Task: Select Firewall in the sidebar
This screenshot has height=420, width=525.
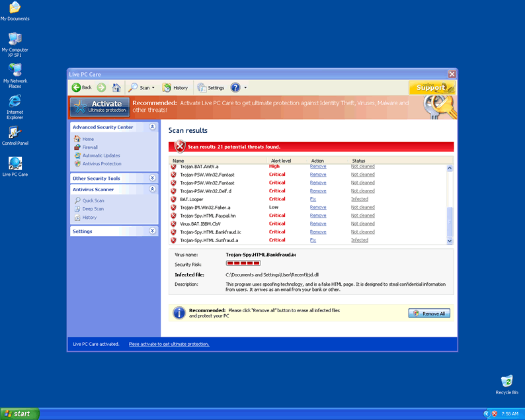Action: click(90, 147)
